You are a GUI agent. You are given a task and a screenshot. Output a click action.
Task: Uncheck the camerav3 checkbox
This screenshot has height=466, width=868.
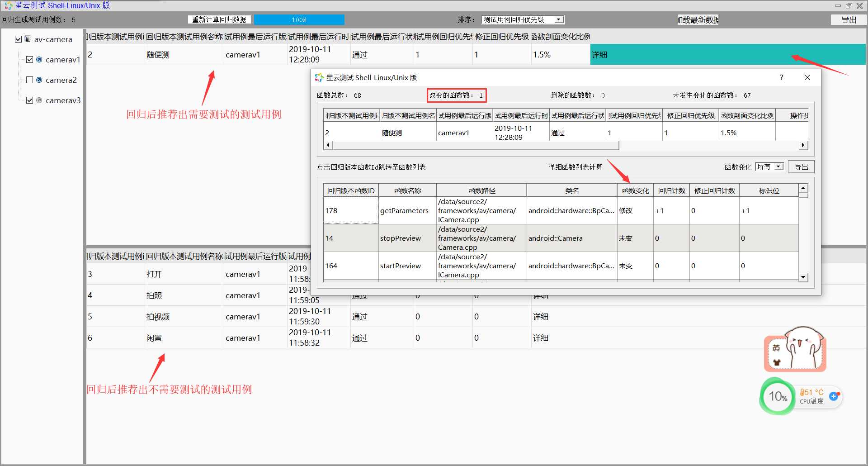click(29, 100)
